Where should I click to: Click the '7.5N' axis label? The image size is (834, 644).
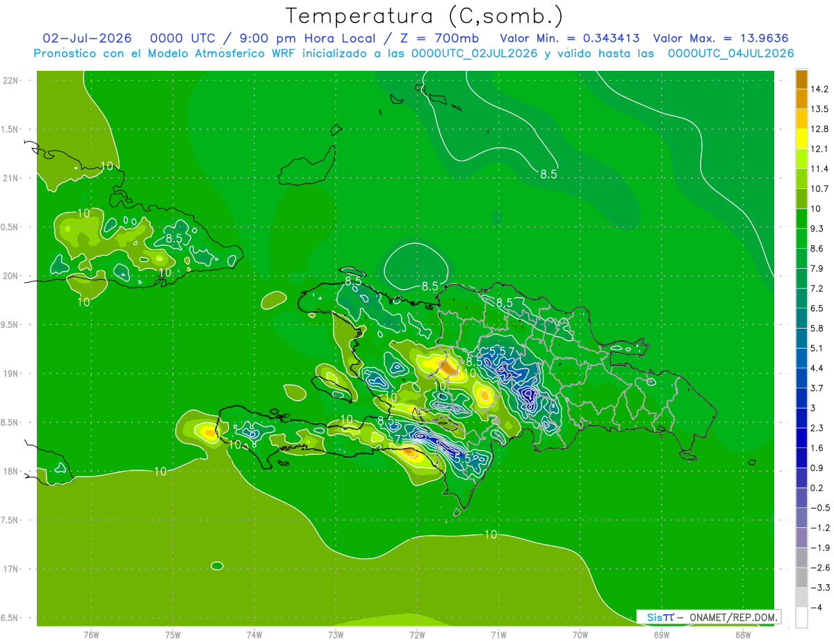[10, 520]
